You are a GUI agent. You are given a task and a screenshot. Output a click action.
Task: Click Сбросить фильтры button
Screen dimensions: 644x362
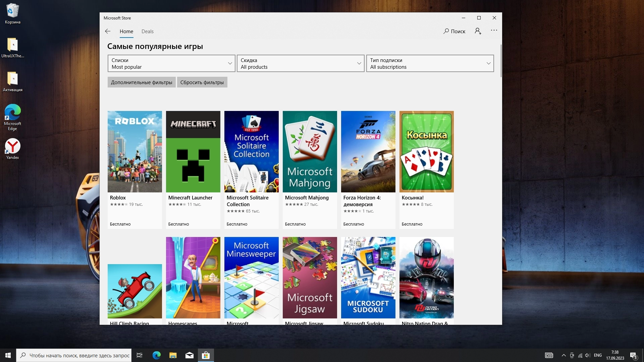coord(202,82)
